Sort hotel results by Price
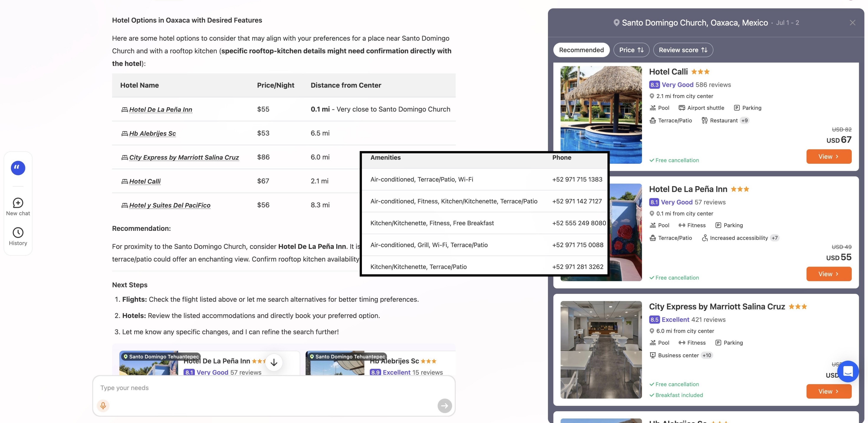 pos(631,50)
